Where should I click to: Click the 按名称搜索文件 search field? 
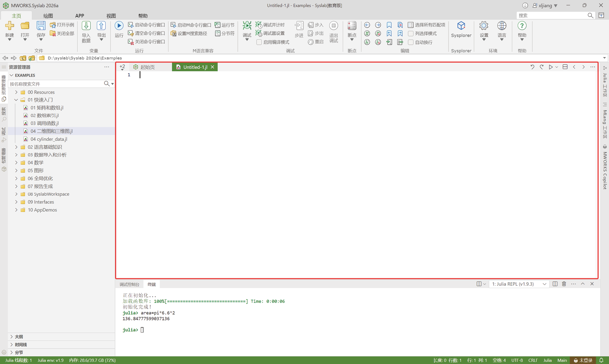tap(56, 84)
